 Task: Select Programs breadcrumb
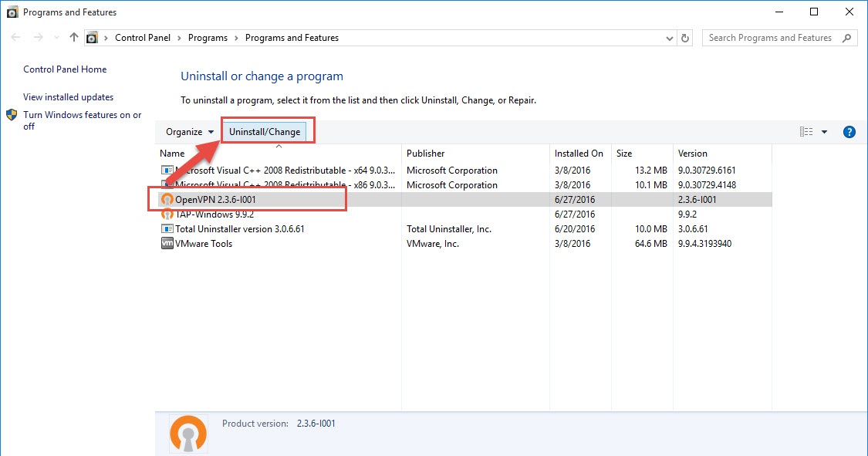tap(208, 38)
